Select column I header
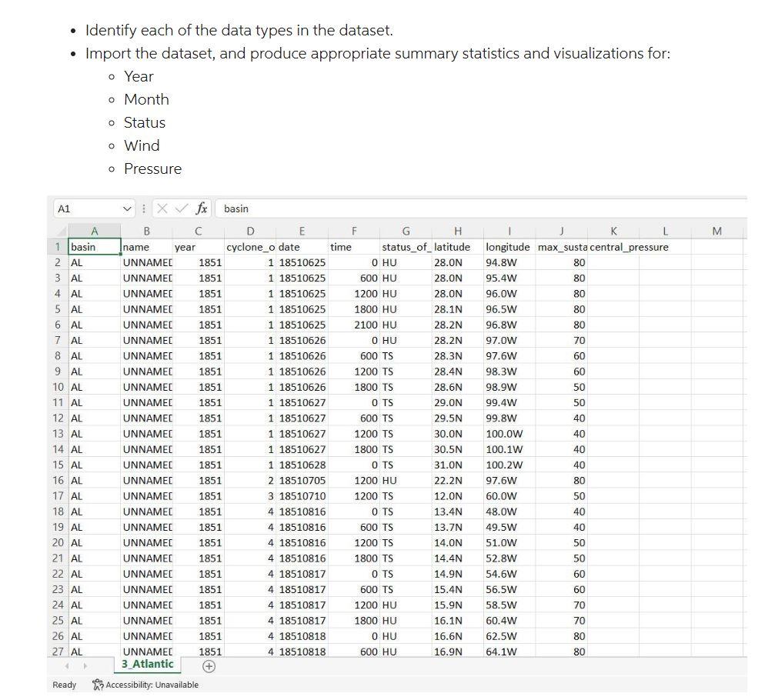Viewport: 765px width, 700px height. (x=509, y=232)
